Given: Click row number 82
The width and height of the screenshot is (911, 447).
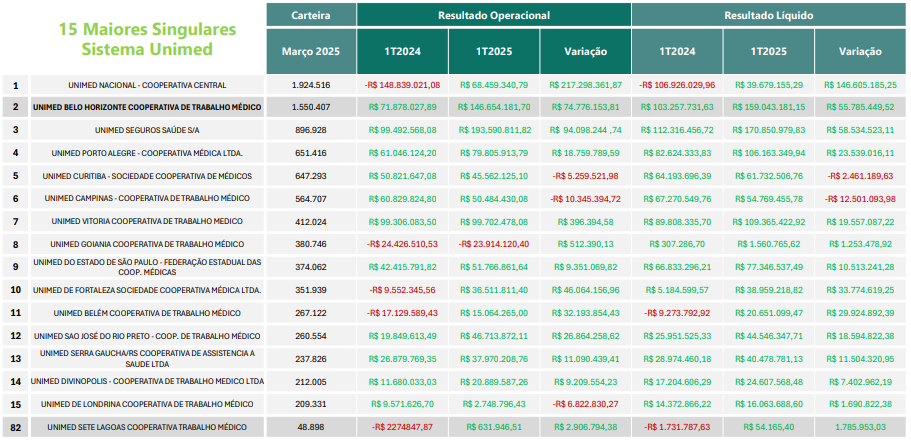Looking at the screenshot, I should [15, 427].
